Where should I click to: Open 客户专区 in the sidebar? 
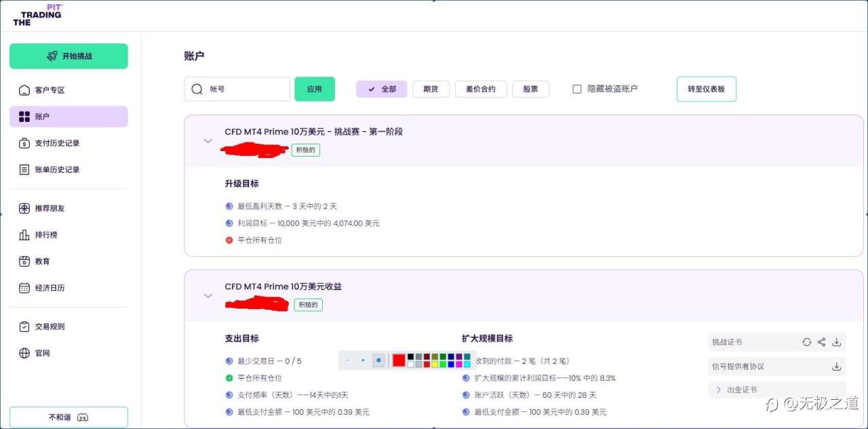tap(50, 90)
